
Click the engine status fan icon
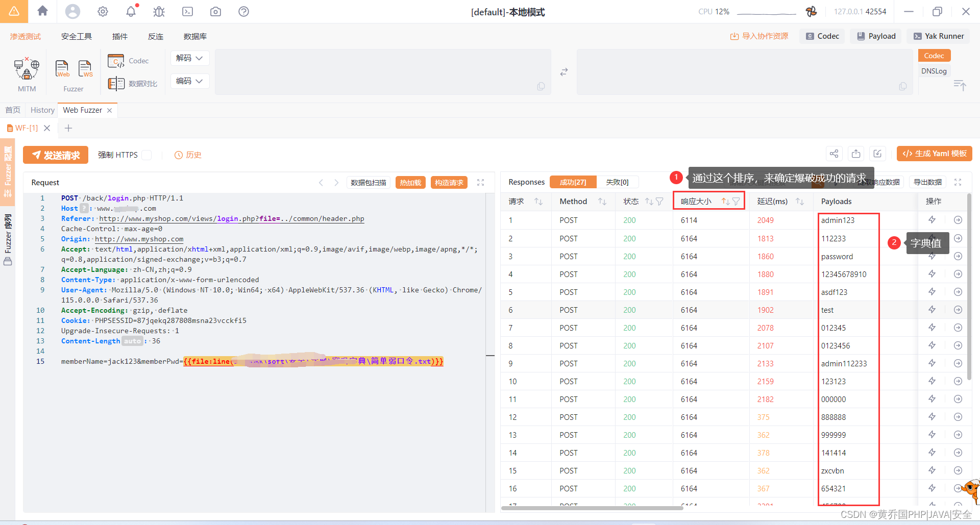coord(811,11)
